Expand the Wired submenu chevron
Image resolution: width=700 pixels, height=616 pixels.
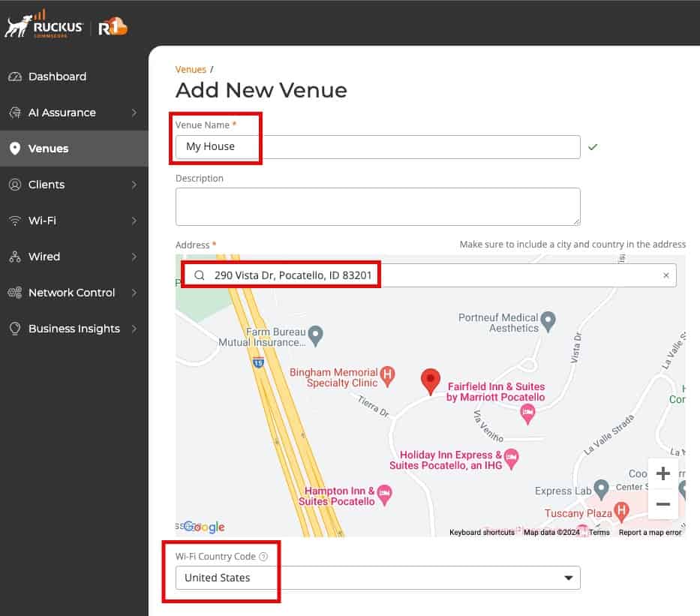134,257
